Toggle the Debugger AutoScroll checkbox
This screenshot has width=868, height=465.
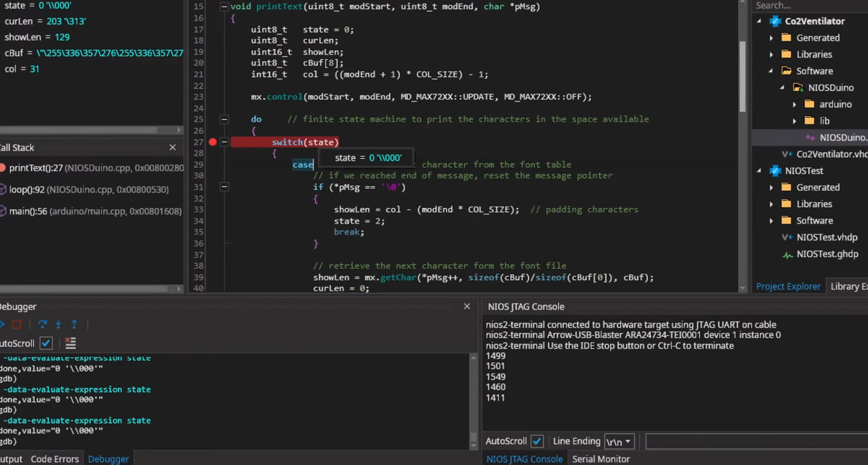coord(46,343)
